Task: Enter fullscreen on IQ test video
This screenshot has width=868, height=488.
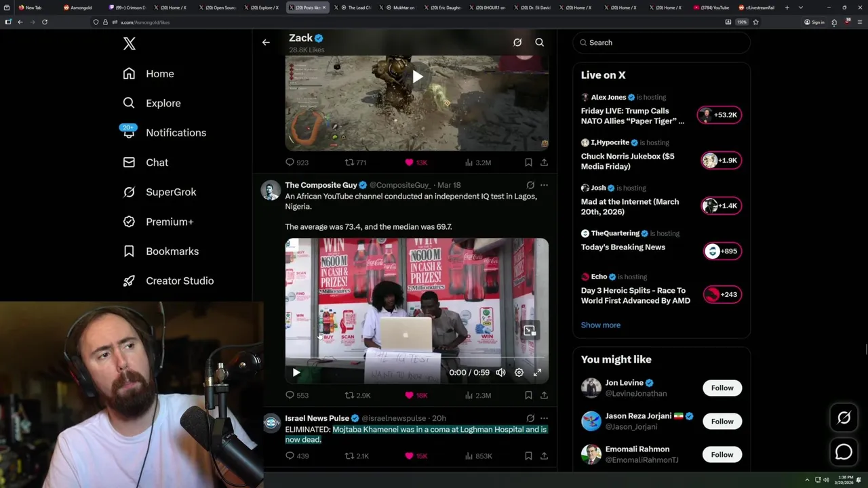Action: click(537, 372)
